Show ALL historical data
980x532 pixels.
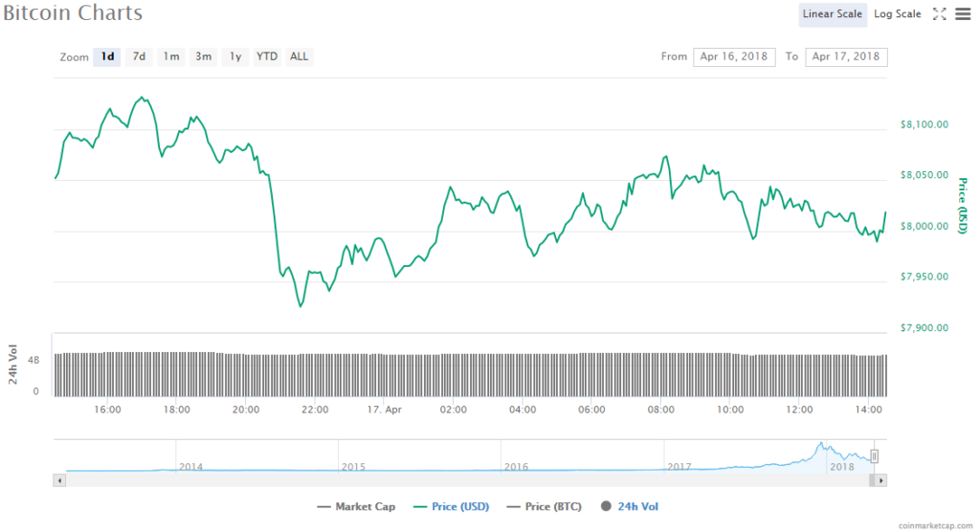[x=300, y=56]
